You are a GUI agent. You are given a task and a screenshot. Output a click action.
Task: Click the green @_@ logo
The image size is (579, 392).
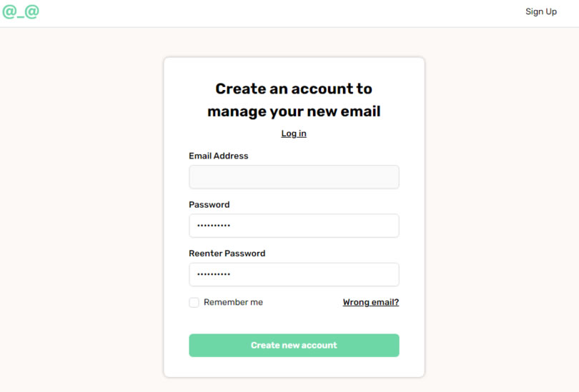point(21,12)
